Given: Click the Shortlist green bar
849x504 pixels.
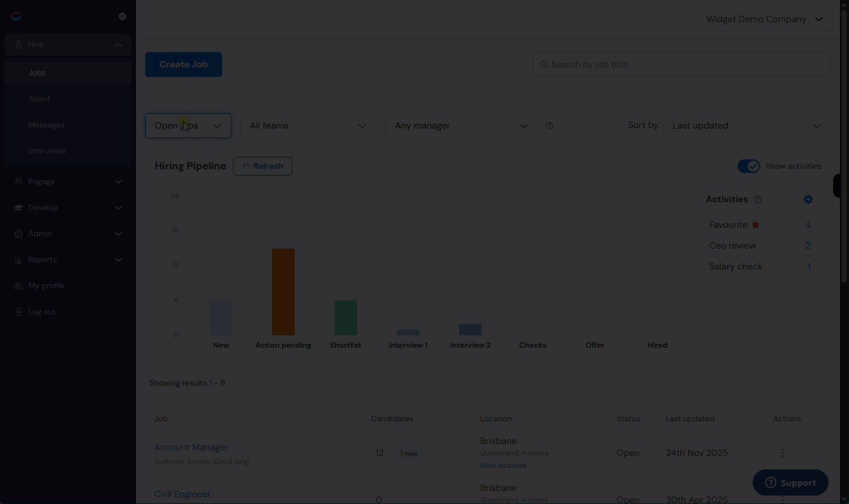Looking at the screenshot, I should tap(346, 318).
